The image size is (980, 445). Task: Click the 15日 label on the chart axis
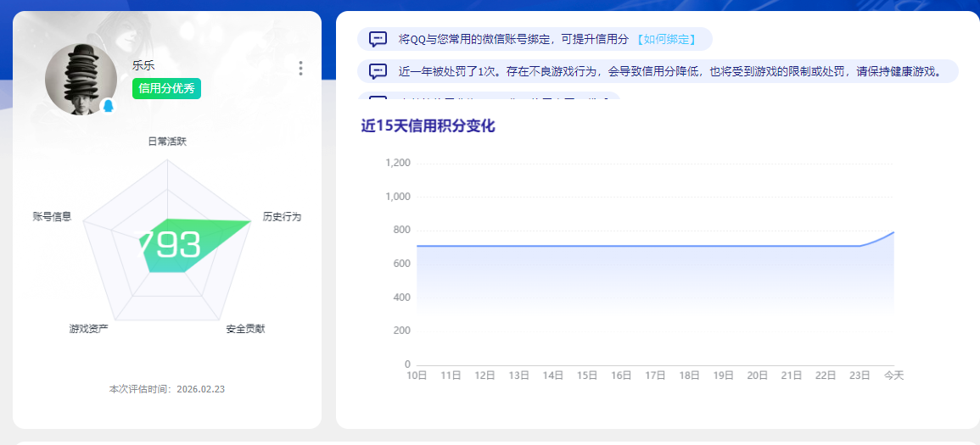[587, 375]
